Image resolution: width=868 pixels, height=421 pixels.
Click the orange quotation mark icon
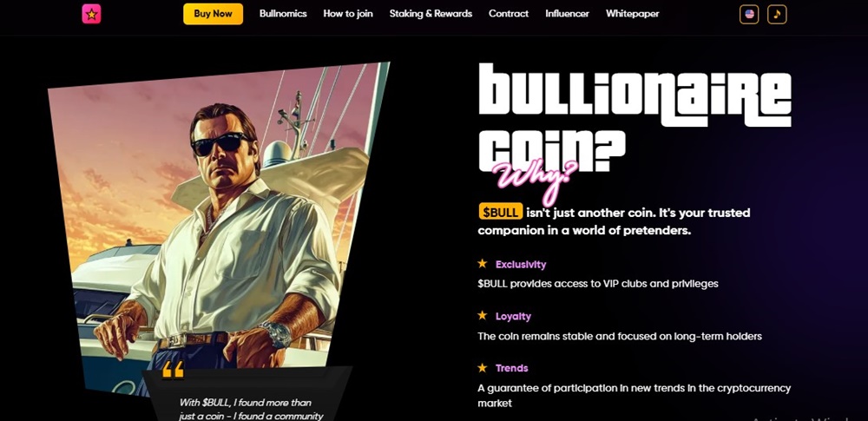pyautogui.click(x=173, y=370)
